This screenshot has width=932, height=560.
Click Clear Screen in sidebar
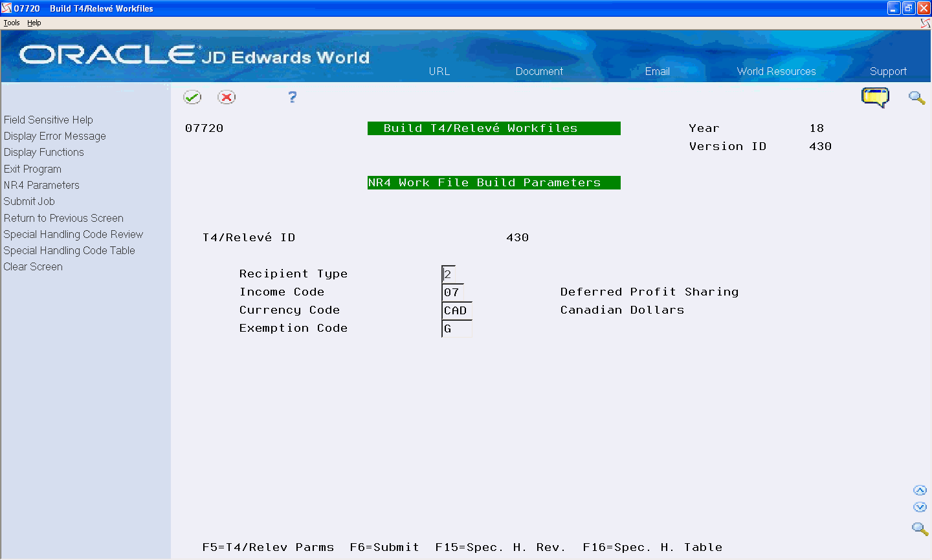coord(33,266)
